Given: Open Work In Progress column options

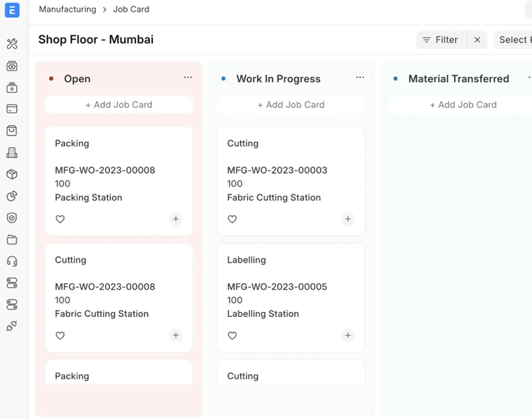Looking at the screenshot, I should [360, 77].
